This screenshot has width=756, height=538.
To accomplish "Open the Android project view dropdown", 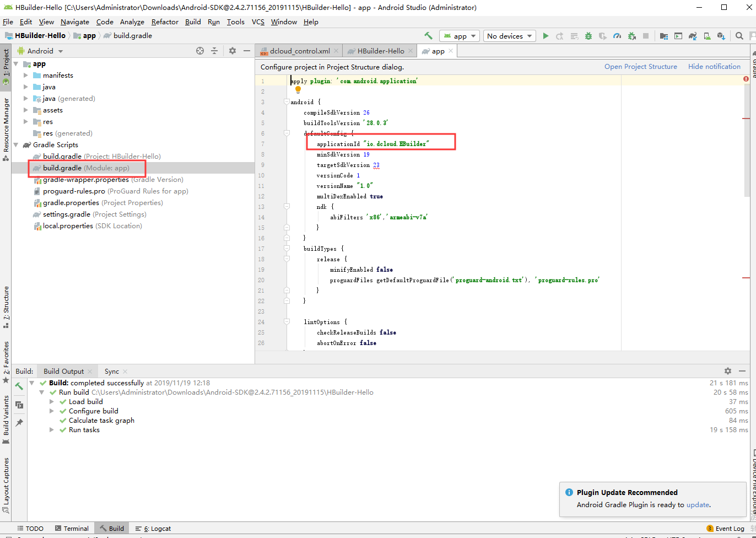I will click(40, 51).
